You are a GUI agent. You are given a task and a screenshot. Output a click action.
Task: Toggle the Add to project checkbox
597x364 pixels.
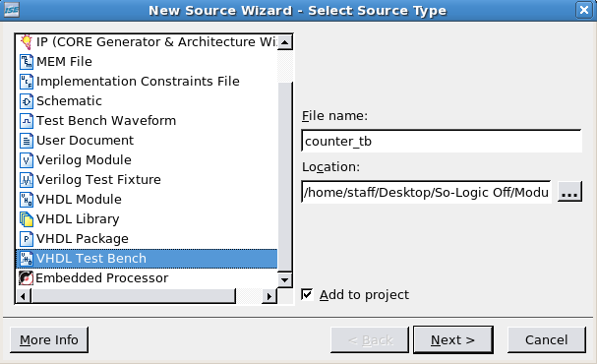307,294
